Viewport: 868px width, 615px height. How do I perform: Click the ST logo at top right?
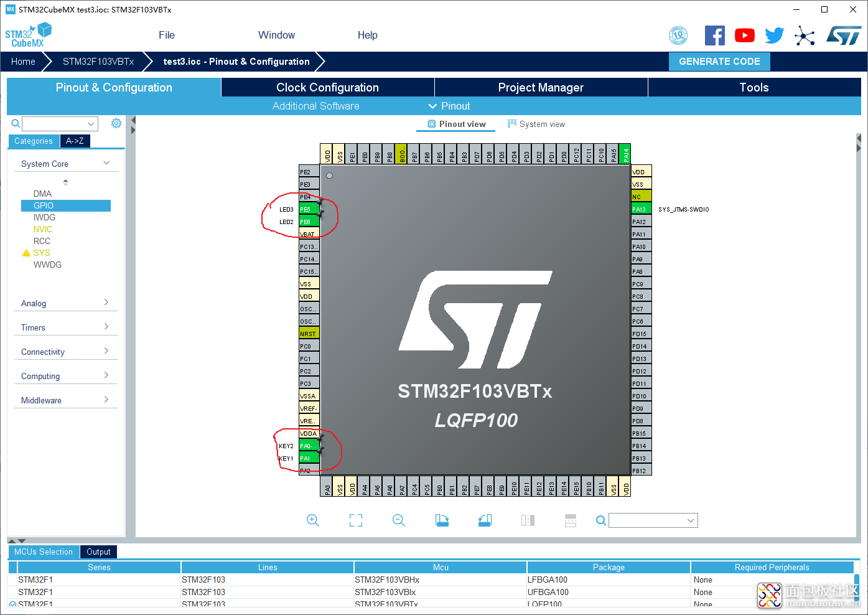click(x=844, y=35)
